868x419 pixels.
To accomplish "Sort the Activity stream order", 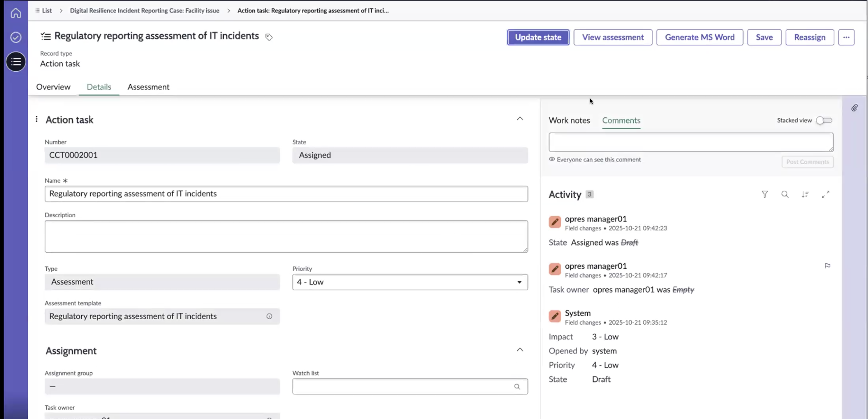I will coord(805,194).
